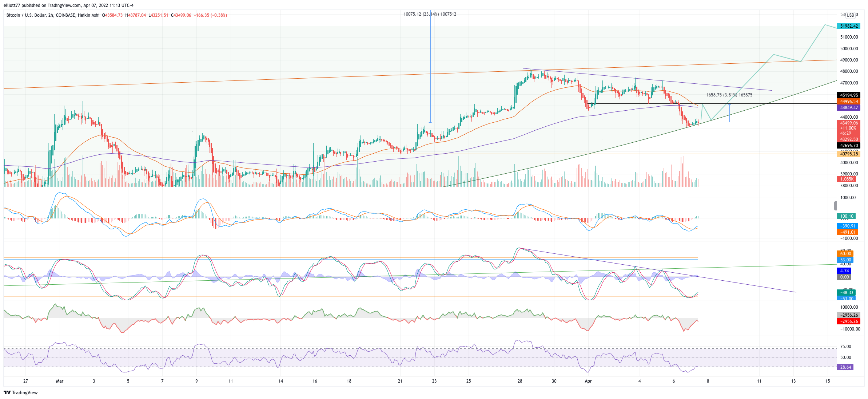Select the black 45194.95 price label
The height and width of the screenshot is (399, 868).
pos(849,95)
